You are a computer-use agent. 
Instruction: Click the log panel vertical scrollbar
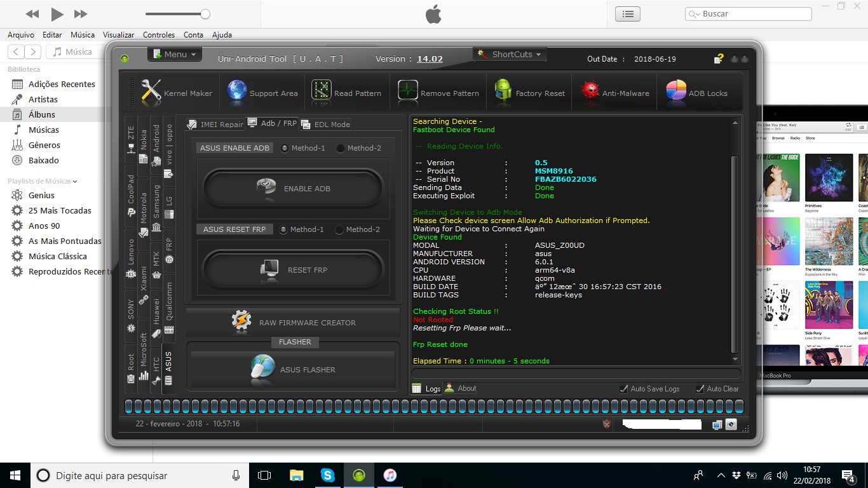click(x=736, y=254)
